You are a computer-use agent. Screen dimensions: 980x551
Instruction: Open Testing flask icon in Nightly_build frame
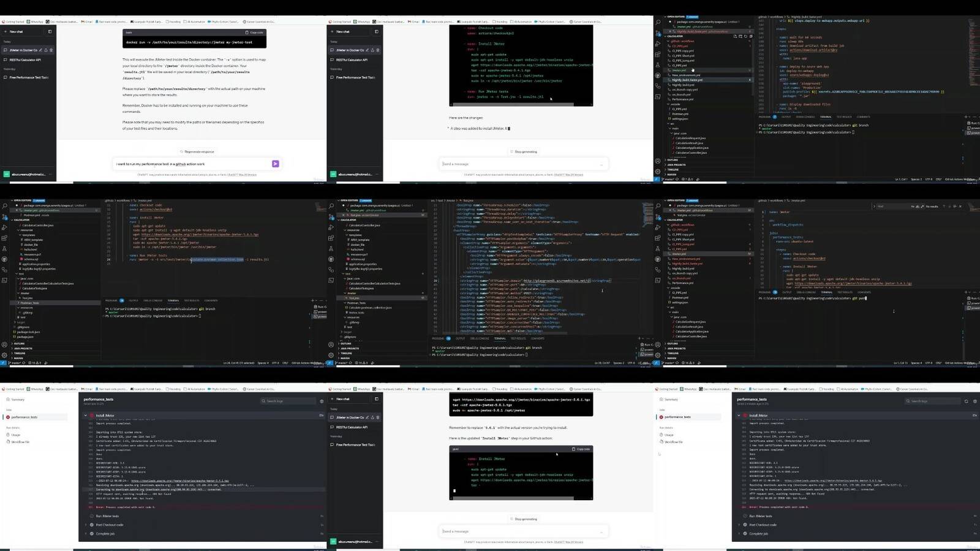[x=658, y=65]
